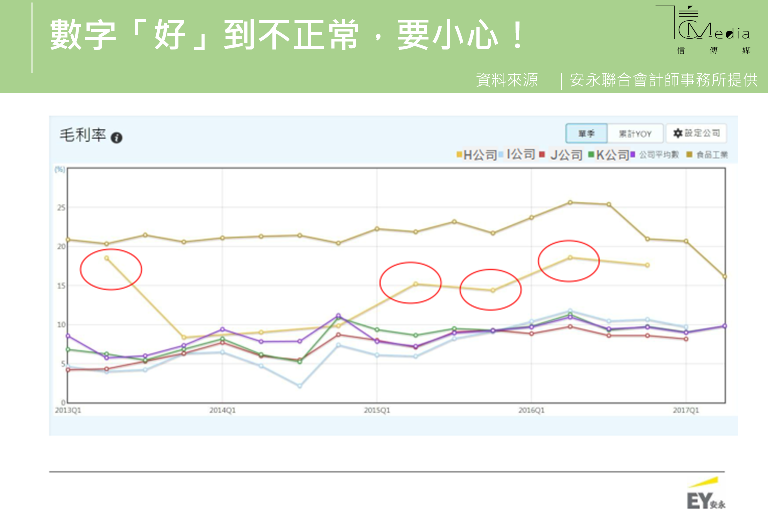
Task: Click the gear icon in 設定公司
Action: 677,133
